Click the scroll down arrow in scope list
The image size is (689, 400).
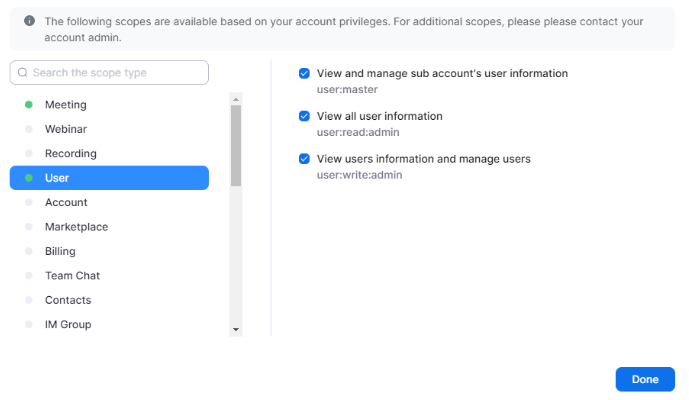236,330
